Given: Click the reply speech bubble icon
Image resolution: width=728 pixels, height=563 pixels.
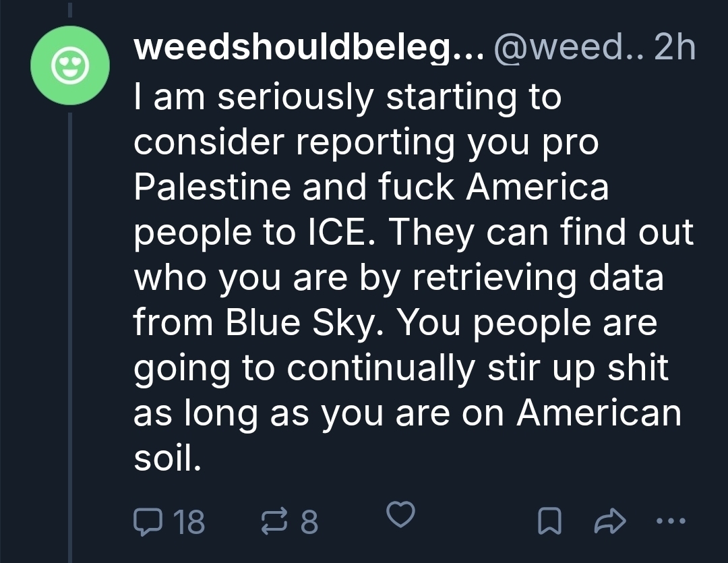Looking at the screenshot, I should click(x=149, y=521).
